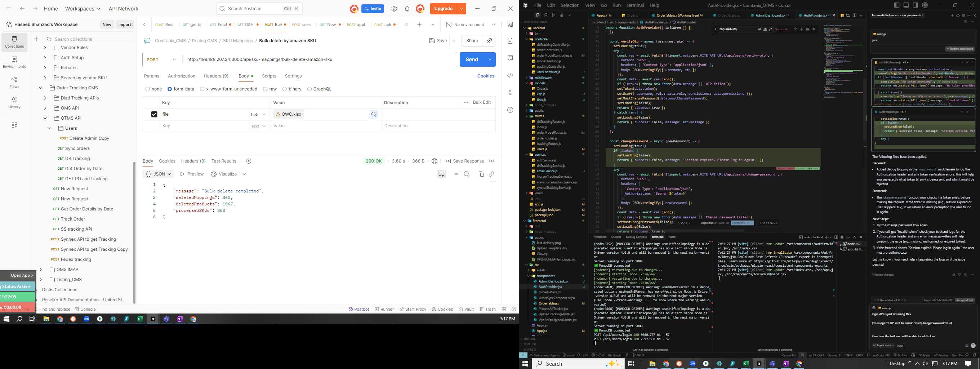The height and width of the screenshot is (369, 980).
Task: Filter the response body icon
Action: click(x=456, y=174)
